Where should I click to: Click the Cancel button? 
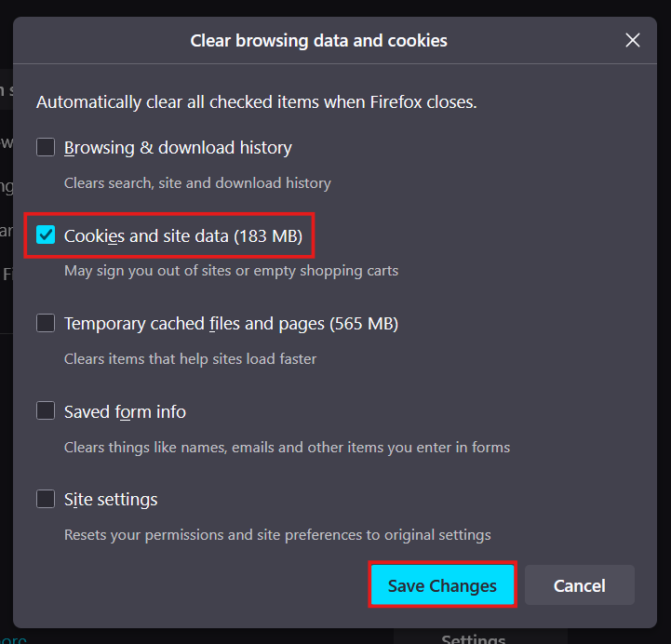579,585
